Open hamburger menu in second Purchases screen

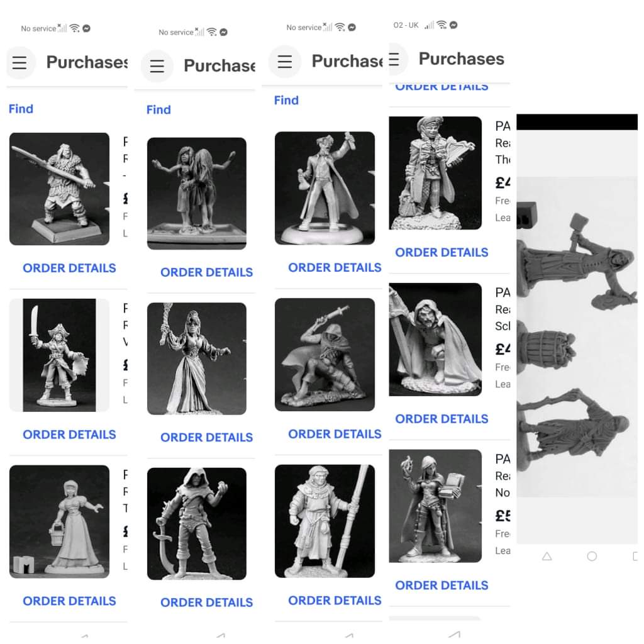click(157, 66)
